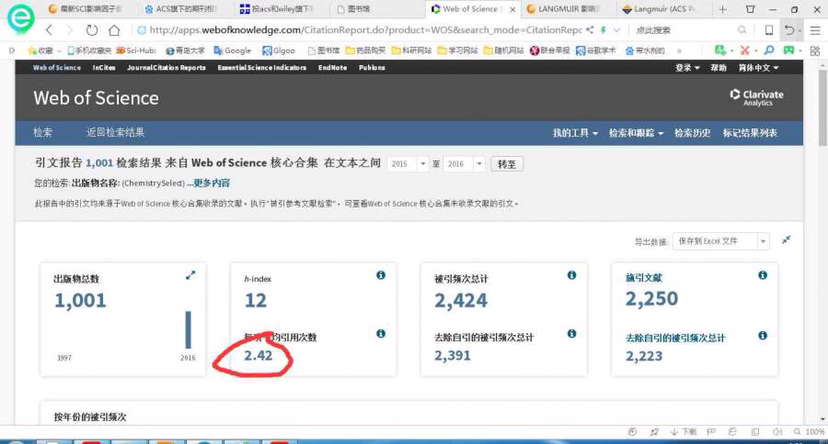The height and width of the screenshot is (444, 828).
Task: Click info icon beside 被引频次总计
Action: (x=571, y=276)
